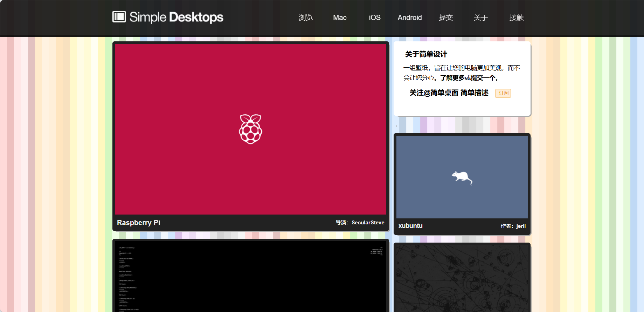The width and height of the screenshot is (644, 312).
Task: Open the black terminal text wallpaper thumbnail
Action: tap(250, 277)
